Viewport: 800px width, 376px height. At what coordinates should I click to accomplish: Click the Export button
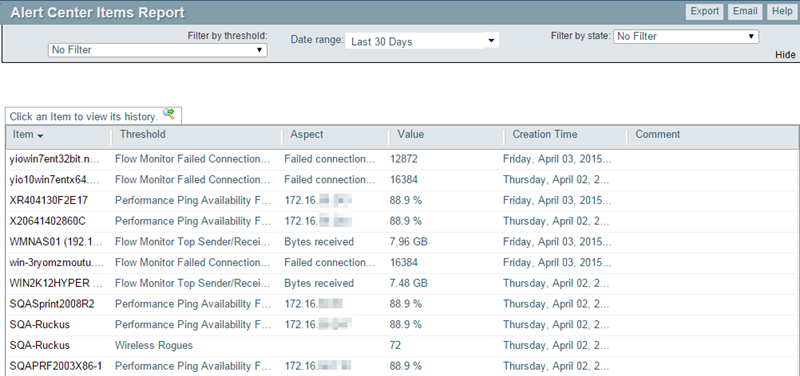coord(705,12)
